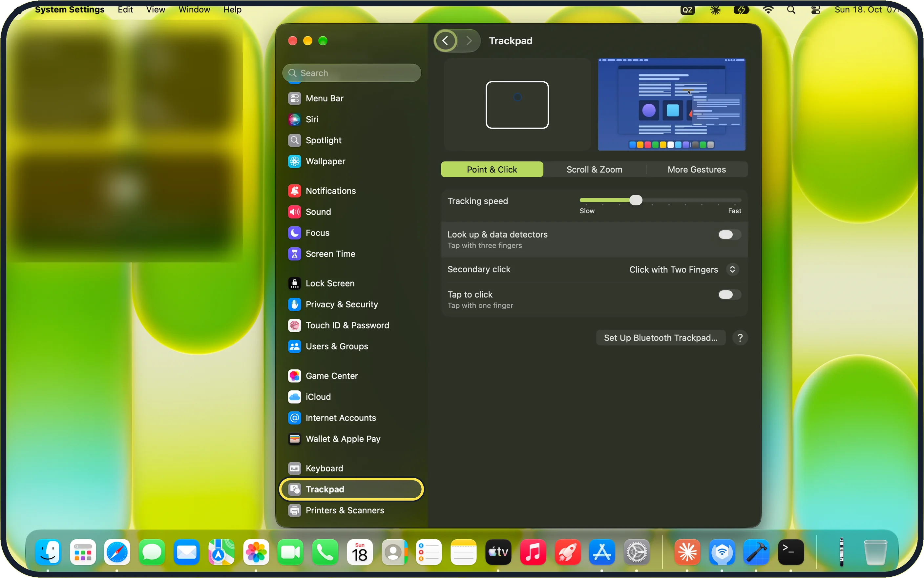Open Apple TV from the Dock

pyautogui.click(x=498, y=552)
